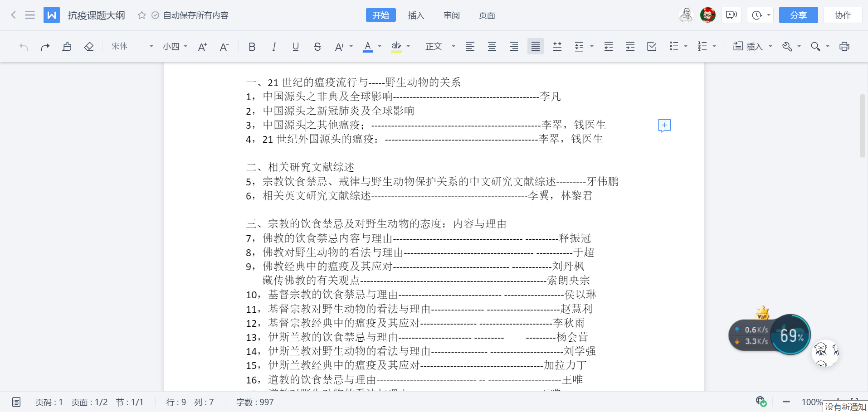Click the Clear Formatting eraser icon
Viewport: 868px width, 412px height.
click(x=89, y=46)
